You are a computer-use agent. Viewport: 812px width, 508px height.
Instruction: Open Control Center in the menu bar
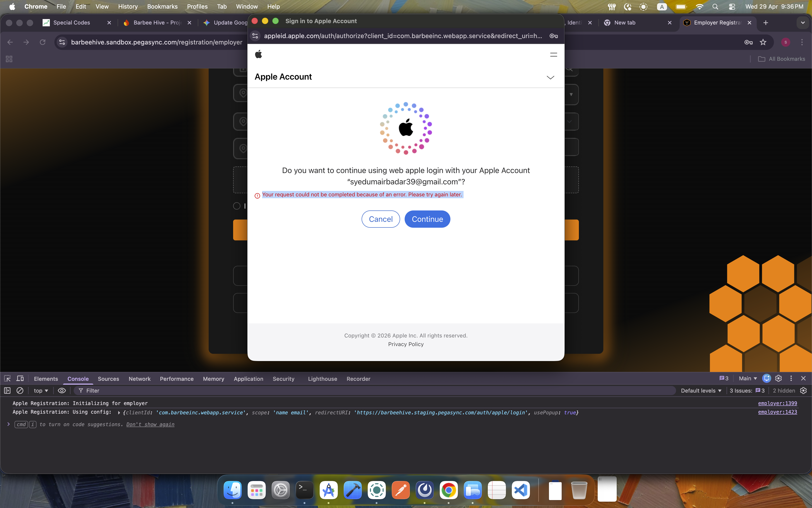click(x=732, y=7)
